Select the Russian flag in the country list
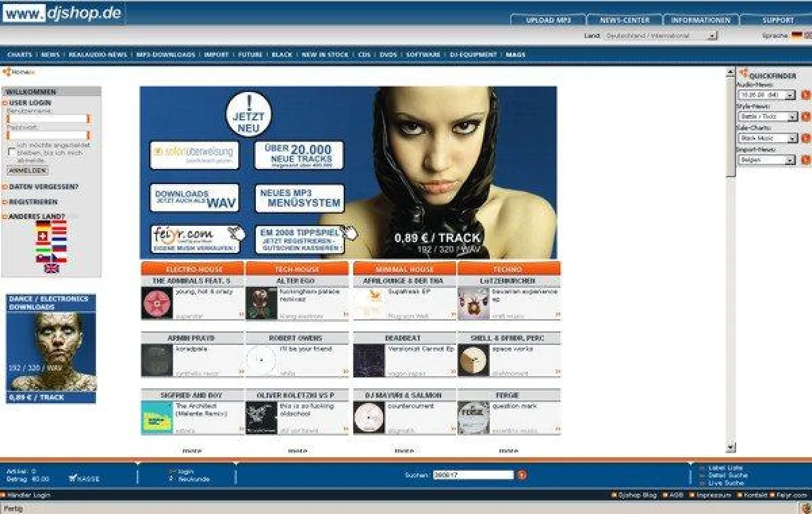The height and width of the screenshot is (514, 812). 59,248
